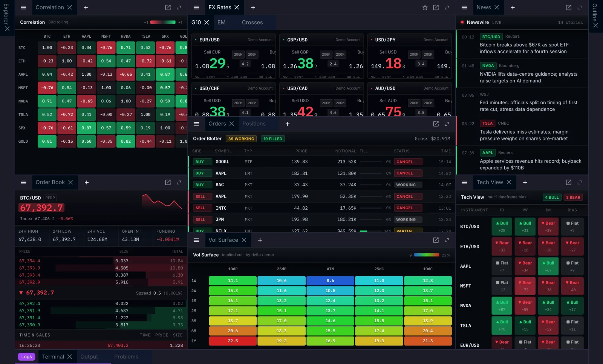
Task: Maximize the Tech View panel
Action: [580, 182]
